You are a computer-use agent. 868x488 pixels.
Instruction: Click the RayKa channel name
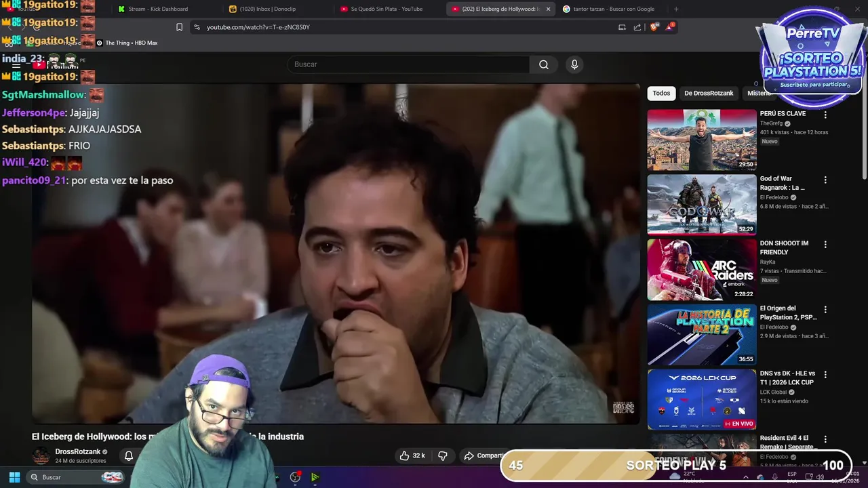click(x=768, y=262)
